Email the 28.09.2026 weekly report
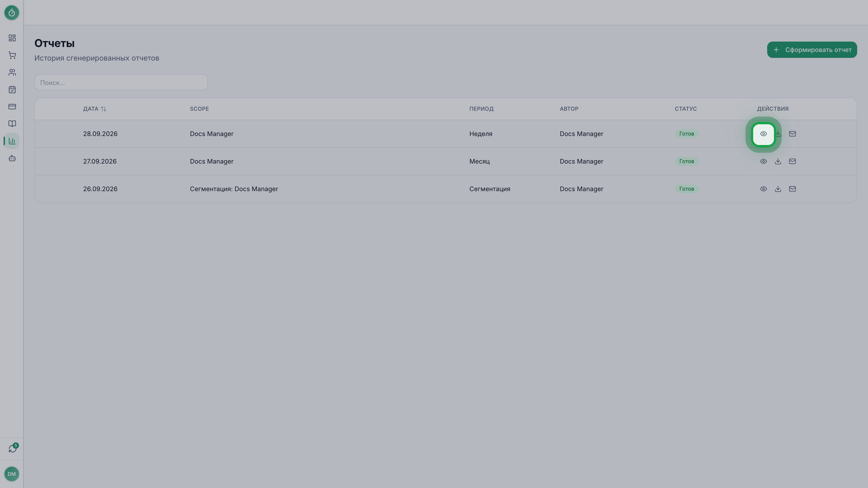 (x=793, y=134)
